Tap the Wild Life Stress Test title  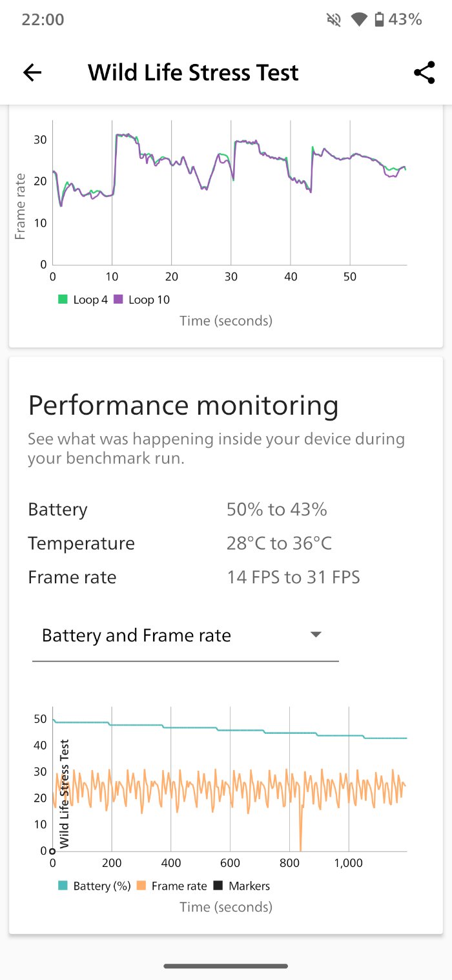click(x=193, y=72)
